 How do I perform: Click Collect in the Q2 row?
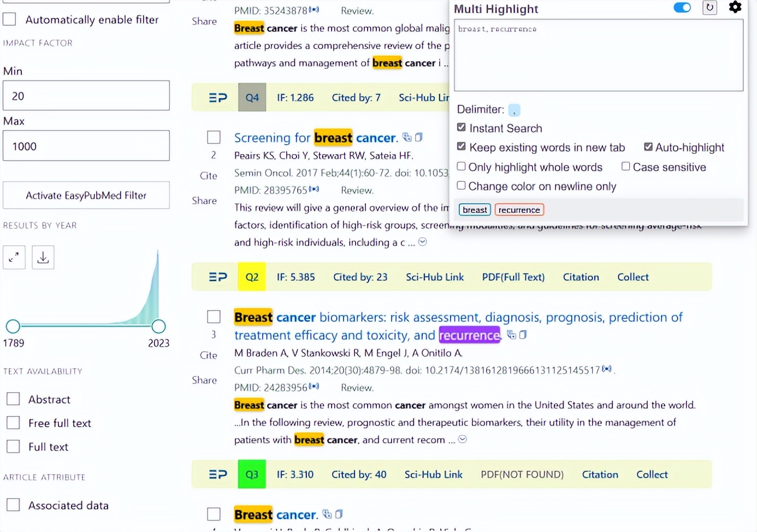pyautogui.click(x=633, y=277)
